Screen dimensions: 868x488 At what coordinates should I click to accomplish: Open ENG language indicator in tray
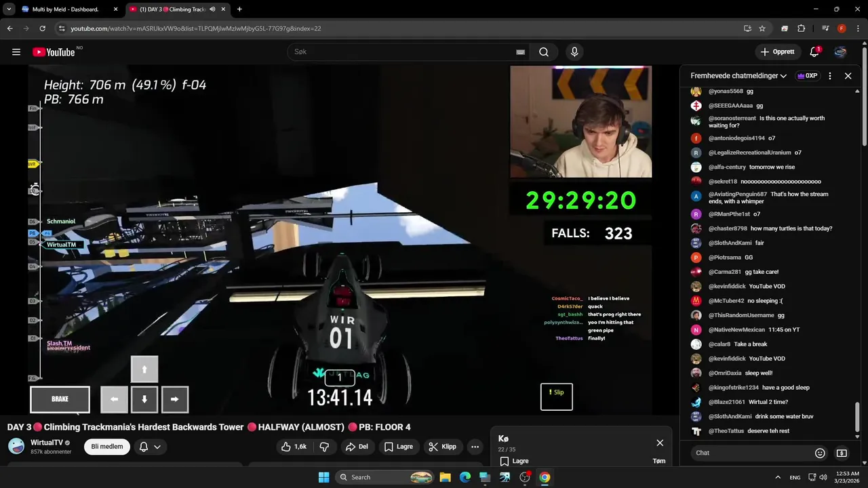point(795,477)
